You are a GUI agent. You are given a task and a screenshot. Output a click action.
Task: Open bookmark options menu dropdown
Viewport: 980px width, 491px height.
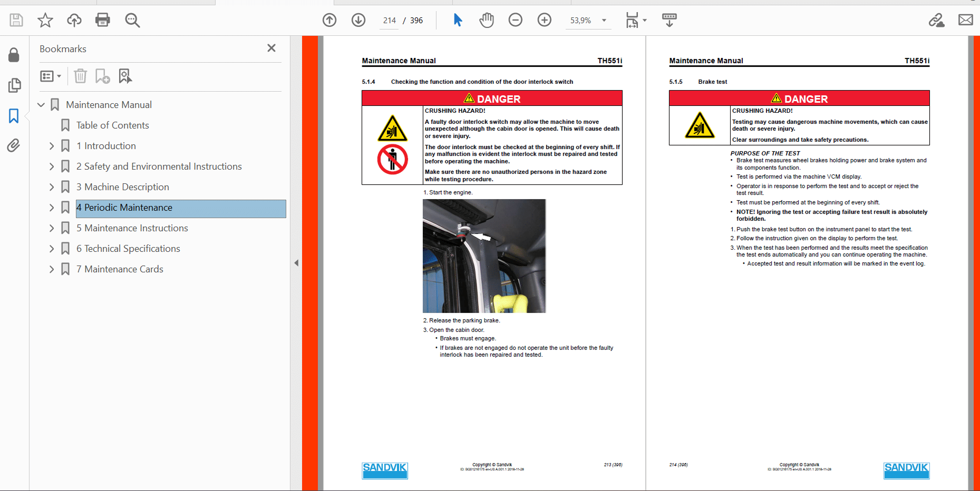[51, 76]
